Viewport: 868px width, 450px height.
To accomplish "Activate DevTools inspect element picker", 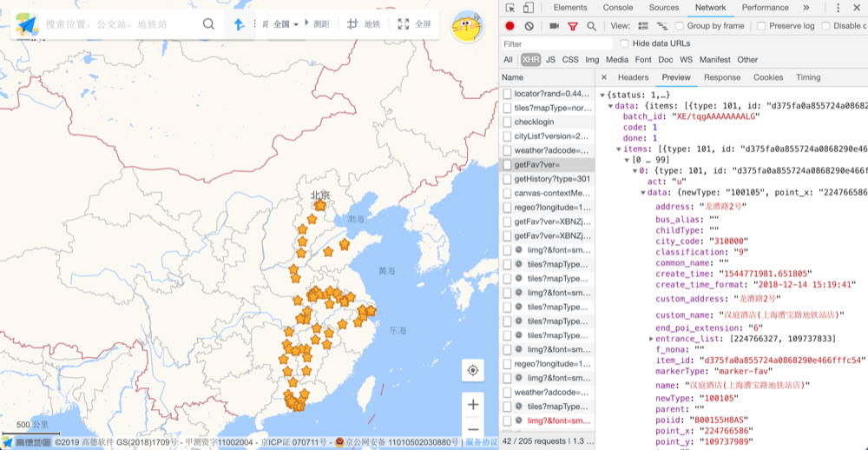I will click(510, 8).
